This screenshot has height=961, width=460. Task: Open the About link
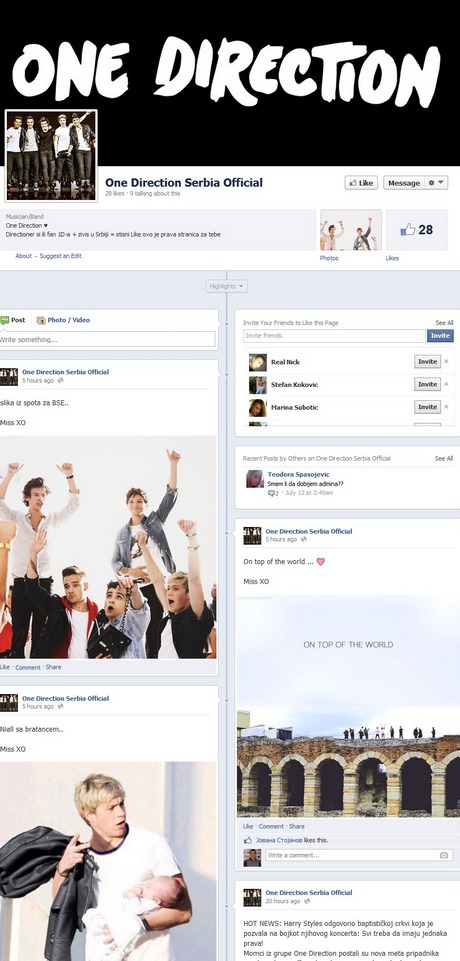[23, 256]
